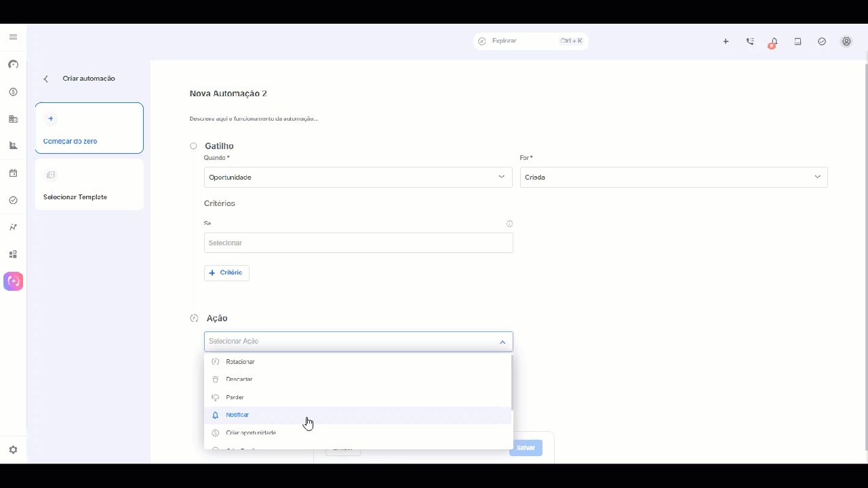This screenshot has width=868, height=488.
Task: Open settings gear in sidebar
Action: pyautogui.click(x=13, y=450)
